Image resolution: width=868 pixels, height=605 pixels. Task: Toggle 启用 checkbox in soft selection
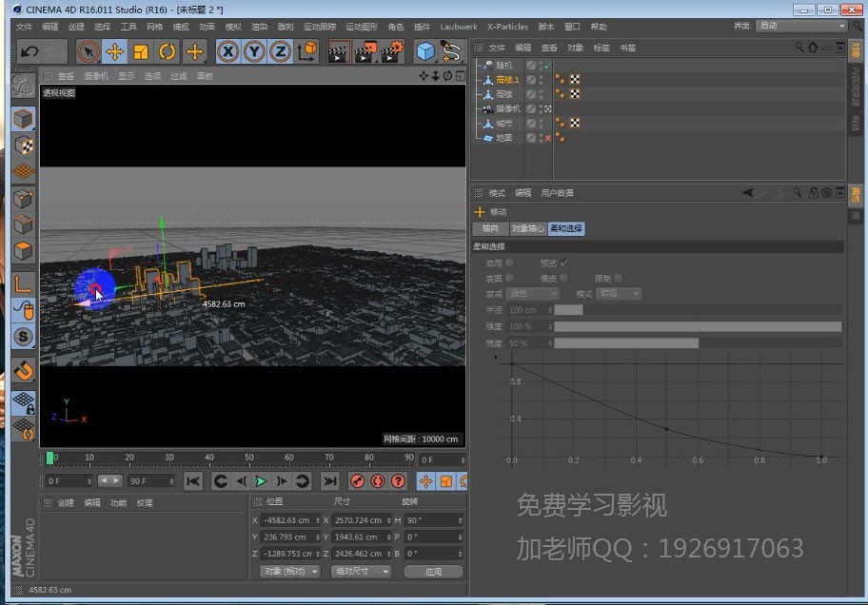[x=509, y=263]
